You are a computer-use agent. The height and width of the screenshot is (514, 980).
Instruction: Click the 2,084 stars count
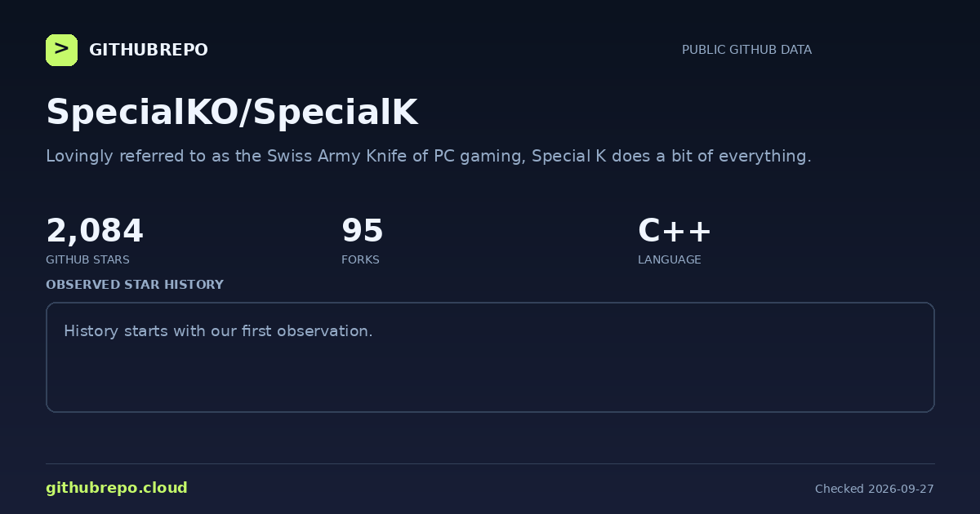[95, 231]
